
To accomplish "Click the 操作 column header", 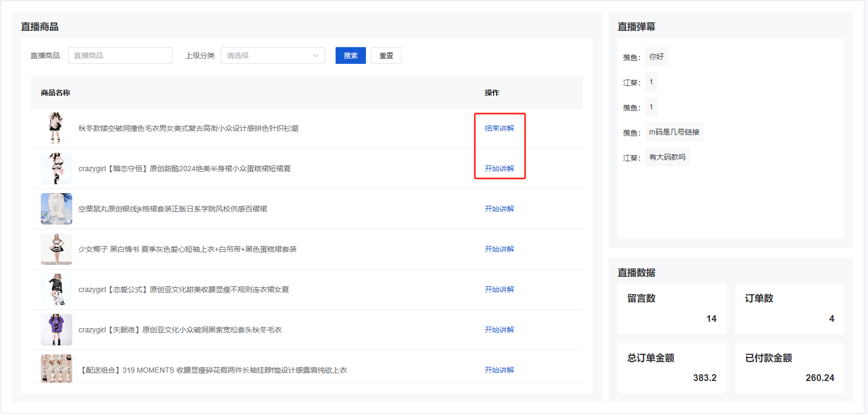I will (x=492, y=93).
